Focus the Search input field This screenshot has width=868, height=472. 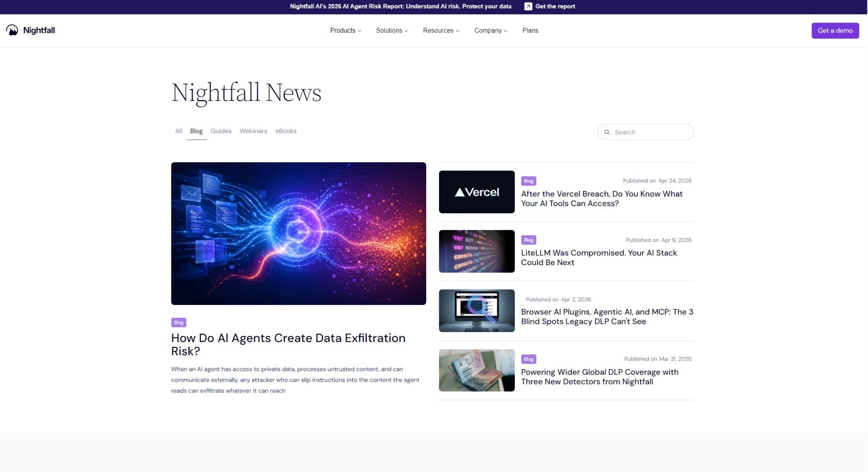coord(645,132)
